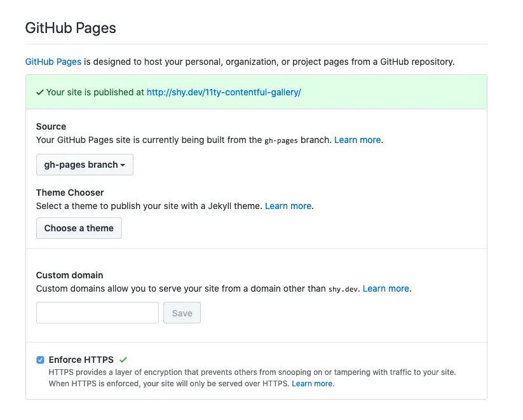Click the shy.dev code text in Custom domain description
523x420 pixels.
(343, 289)
